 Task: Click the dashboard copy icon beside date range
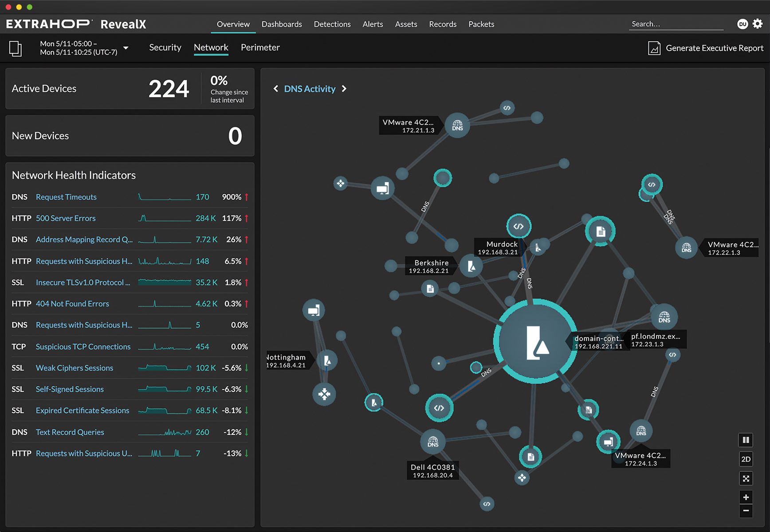16,48
